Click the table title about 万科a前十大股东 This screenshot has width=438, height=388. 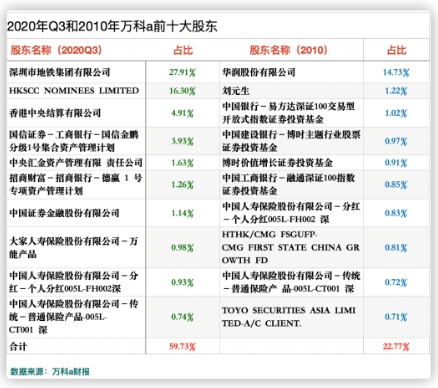[x=112, y=26]
